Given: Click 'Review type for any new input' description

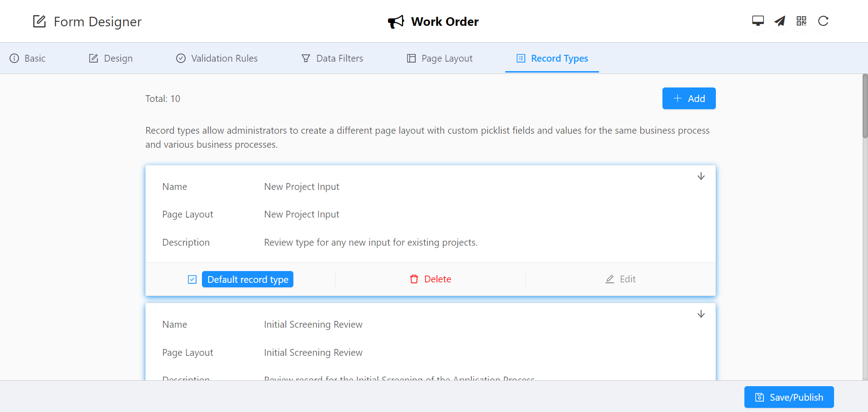Looking at the screenshot, I should coord(370,242).
